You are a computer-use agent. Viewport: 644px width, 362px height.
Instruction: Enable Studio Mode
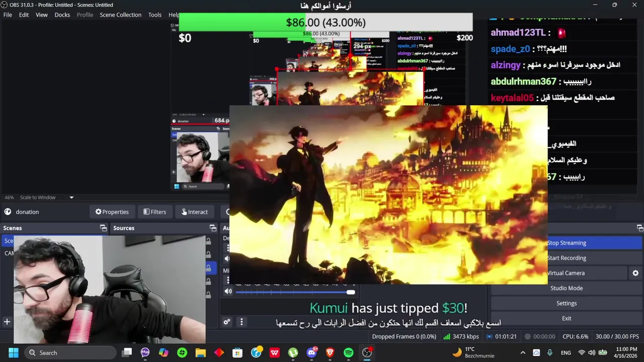pyautogui.click(x=567, y=288)
